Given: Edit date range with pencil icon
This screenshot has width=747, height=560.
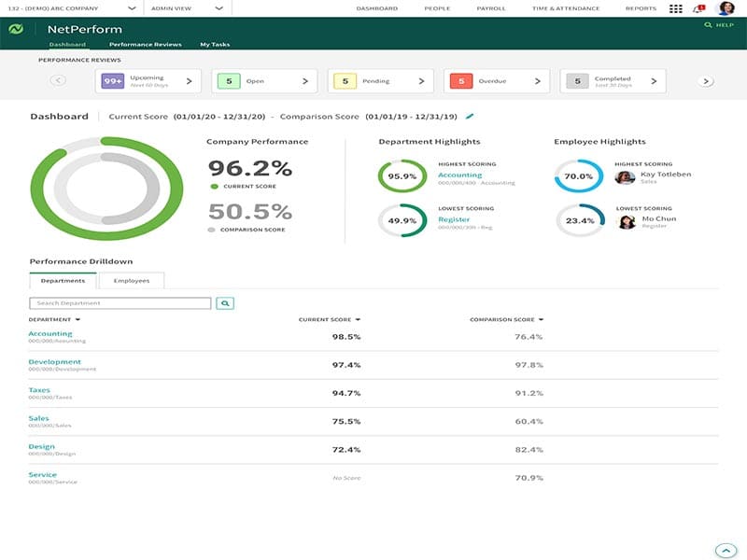Looking at the screenshot, I should click(x=470, y=117).
